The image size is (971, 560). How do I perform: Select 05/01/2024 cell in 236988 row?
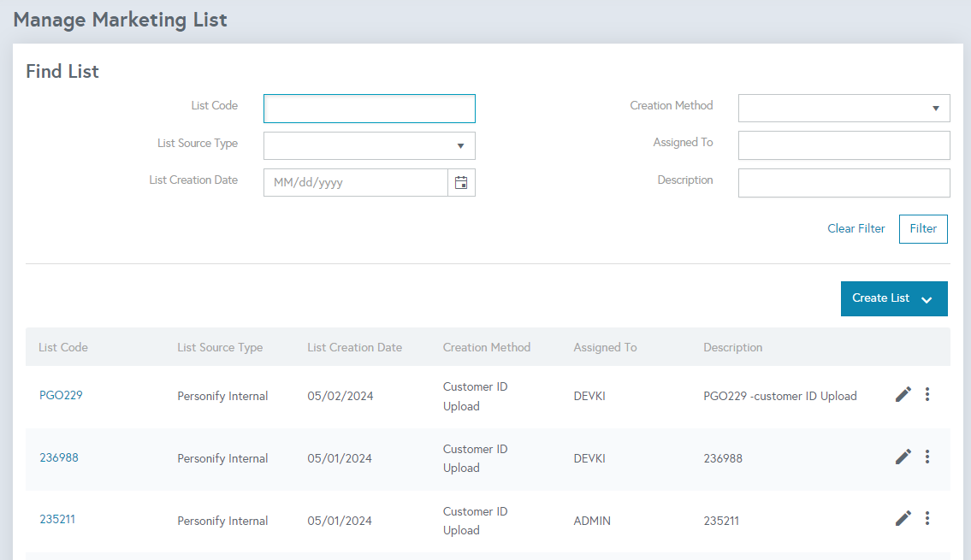(x=340, y=458)
